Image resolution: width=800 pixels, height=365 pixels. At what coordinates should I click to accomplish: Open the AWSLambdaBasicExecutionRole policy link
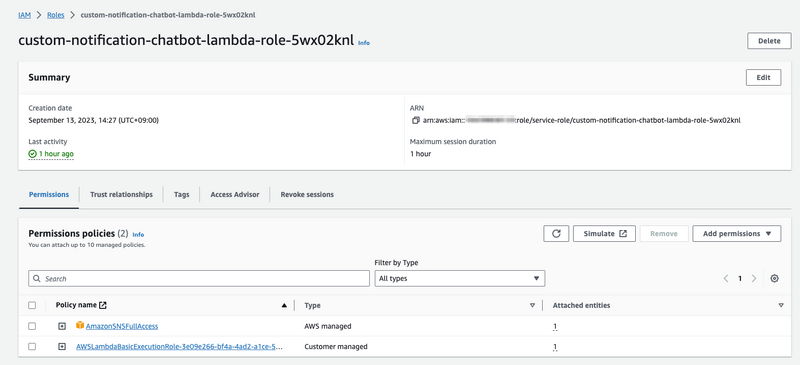[179, 347]
